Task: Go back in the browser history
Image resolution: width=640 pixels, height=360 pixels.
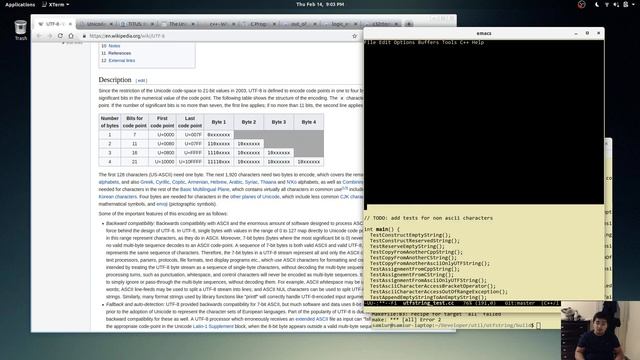Action: [39, 36]
